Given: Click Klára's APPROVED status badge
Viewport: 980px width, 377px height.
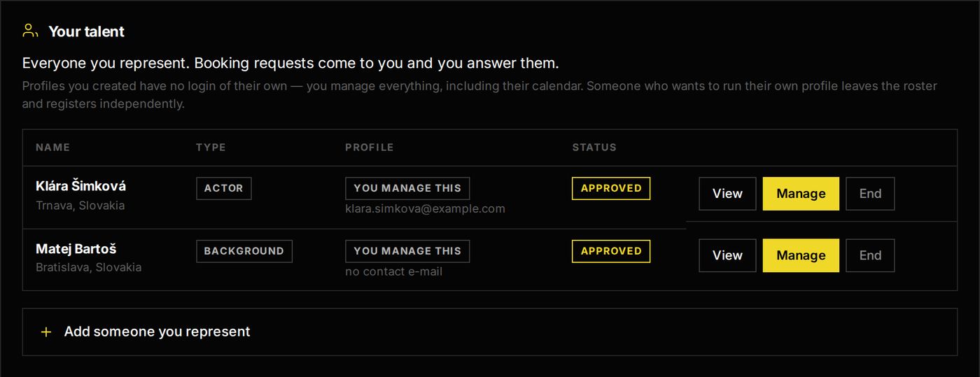Looking at the screenshot, I should pos(611,188).
